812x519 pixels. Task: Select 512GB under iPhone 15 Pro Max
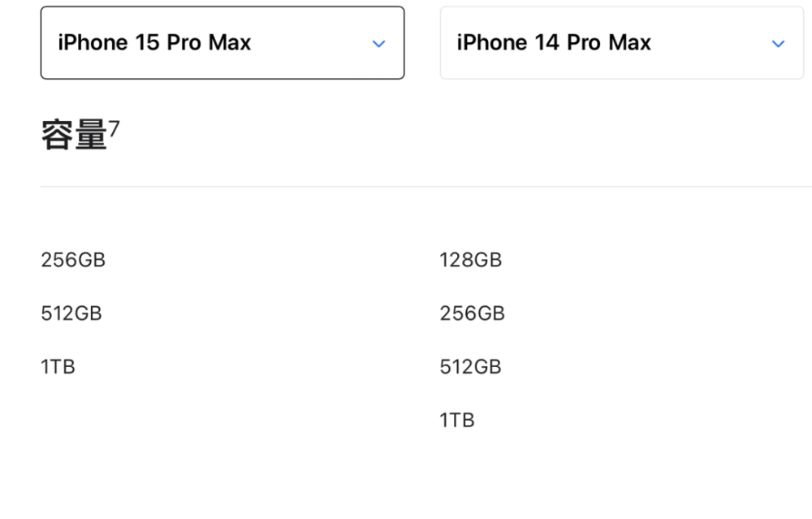71,314
